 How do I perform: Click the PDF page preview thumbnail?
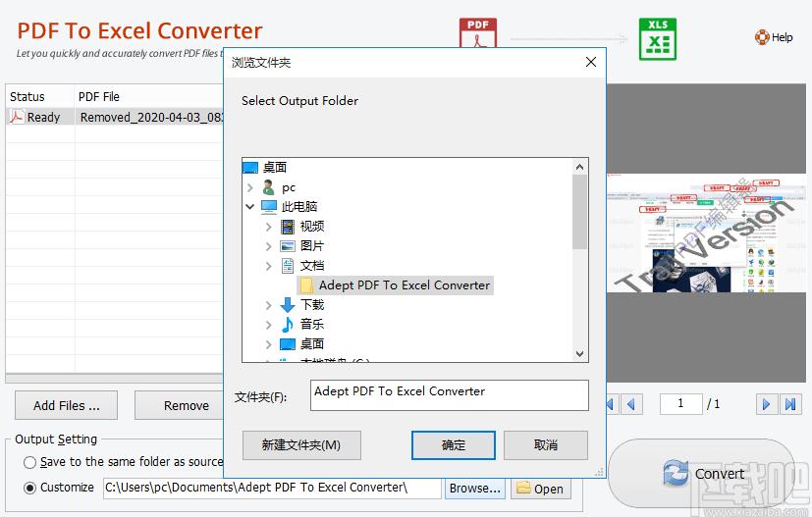click(706, 233)
